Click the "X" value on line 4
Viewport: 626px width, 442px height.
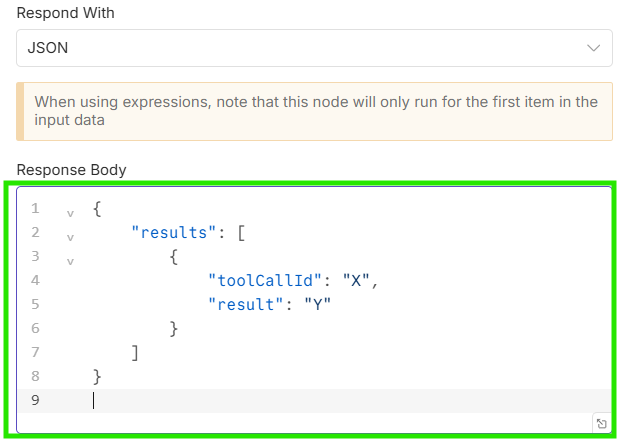(x=356, y=281)
